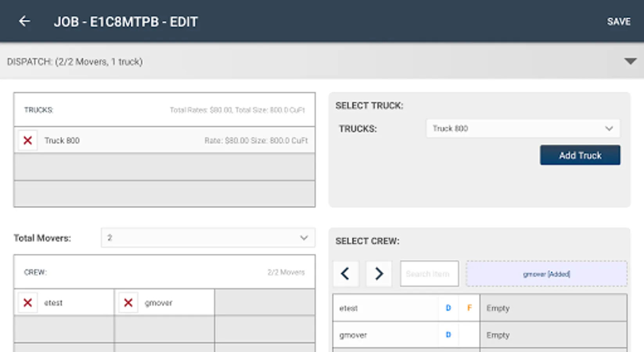Screen dimensions: 644x352
Task: Click the gmover name in crew list
Action: point(158,303)
